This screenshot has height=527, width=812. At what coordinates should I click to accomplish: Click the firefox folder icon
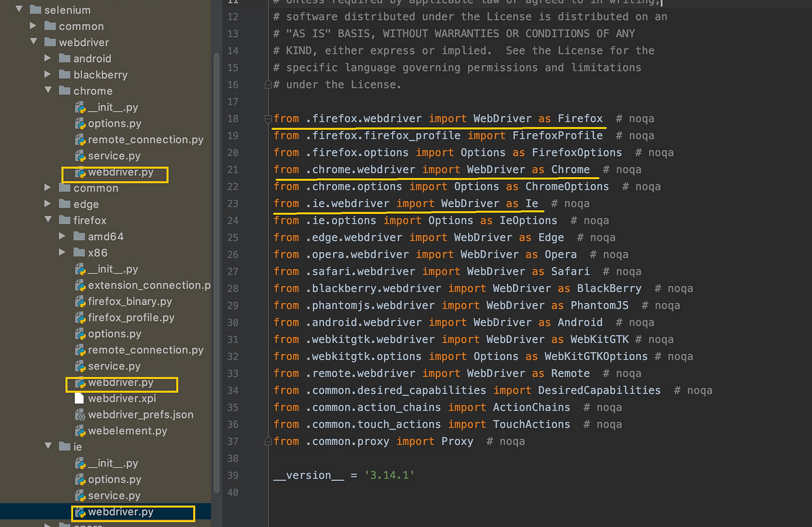pos(64,220)
